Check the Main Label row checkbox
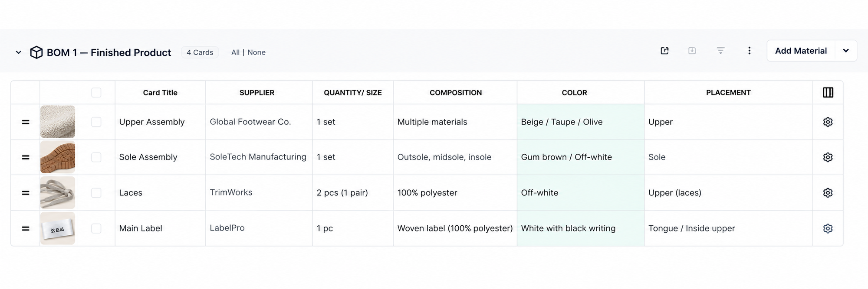 (x=96, y=228)
